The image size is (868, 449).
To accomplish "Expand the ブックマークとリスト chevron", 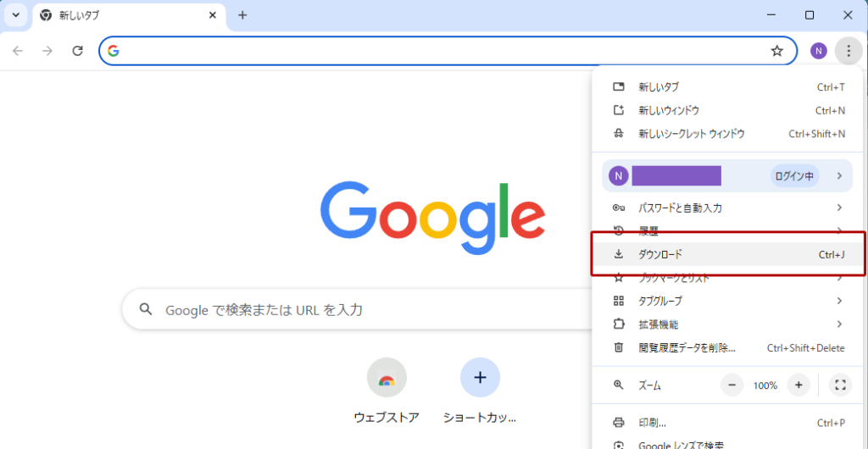I will (839, 278).
